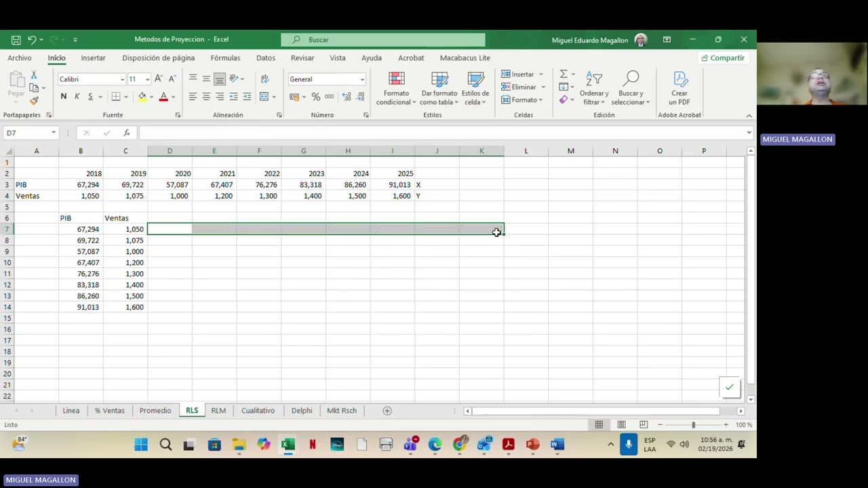This screenshot has width=868, height=488.
Task: Apply thousands separator (000) style
Action: coord(329,97)
